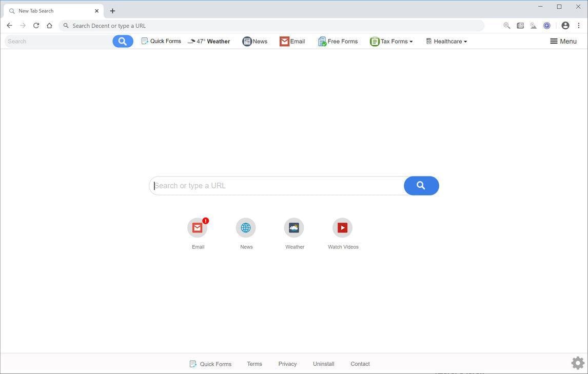588x374 pixels.
Task: Click the blue extension icon near the profile
Action: (546, 25)
